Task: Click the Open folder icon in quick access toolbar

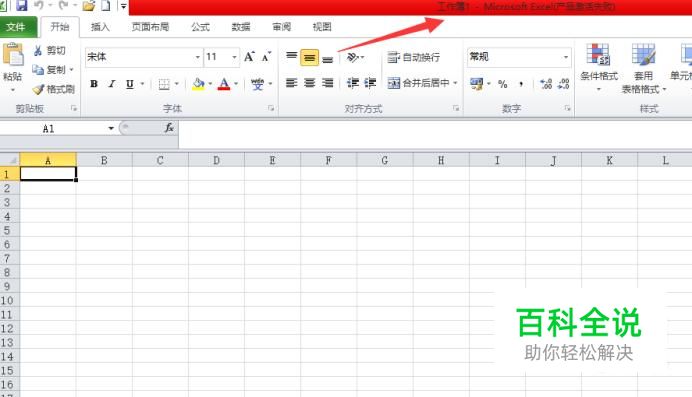Action: pyautogui.click(x=89, y=6)
